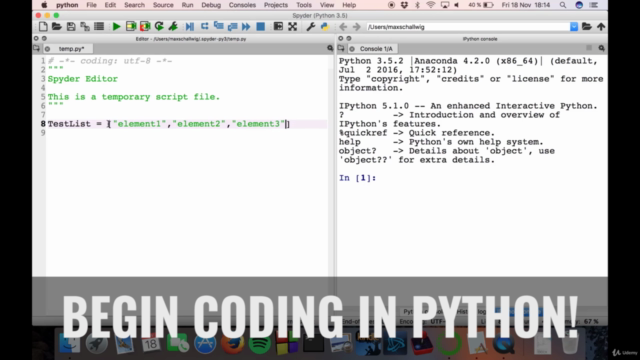Open Dropbox menu bar icon

tap(404, 5)
